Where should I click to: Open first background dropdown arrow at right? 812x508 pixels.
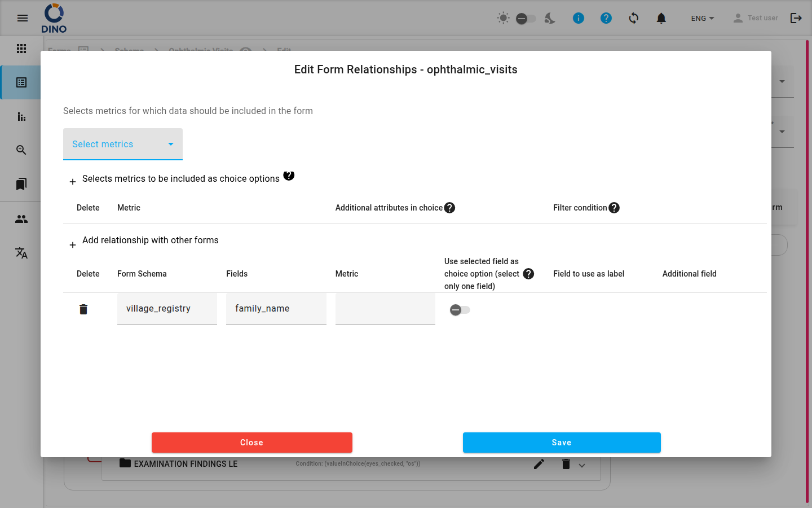[x=782, y=81]
